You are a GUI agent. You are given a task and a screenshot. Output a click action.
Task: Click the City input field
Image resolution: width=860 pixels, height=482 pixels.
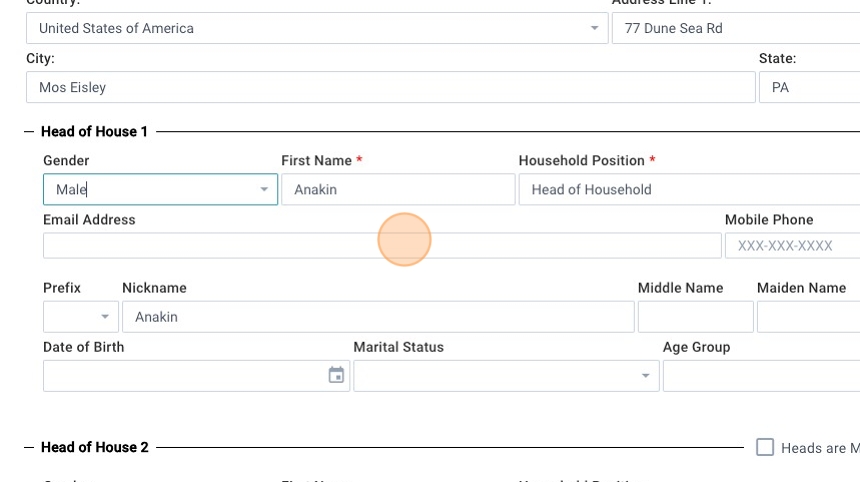(x=390, y=88)
